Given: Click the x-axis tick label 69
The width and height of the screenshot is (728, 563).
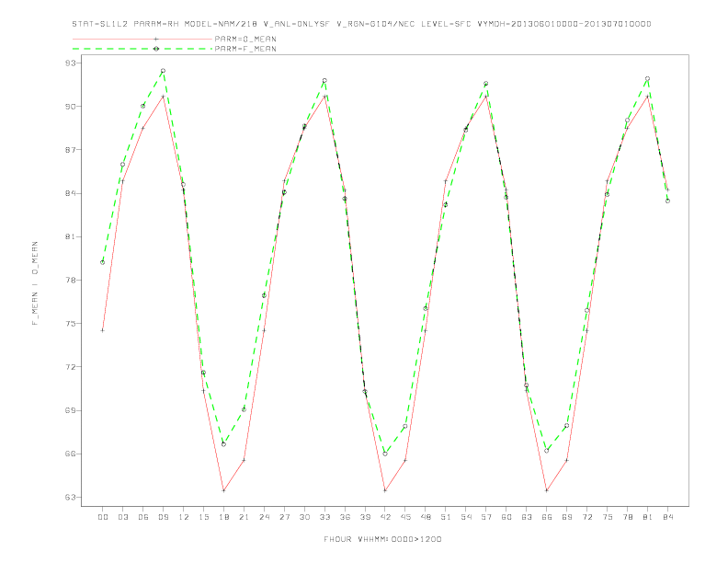Looking at the screenshot, I should pos(567,517).
